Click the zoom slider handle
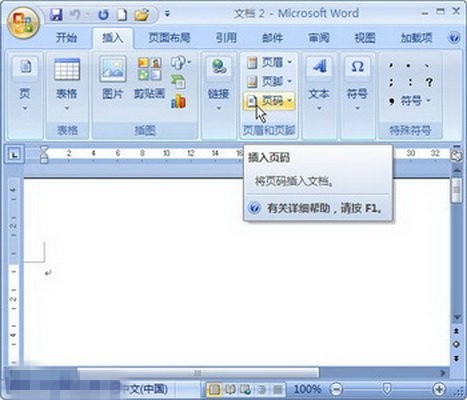 click(x=387, y=389)
